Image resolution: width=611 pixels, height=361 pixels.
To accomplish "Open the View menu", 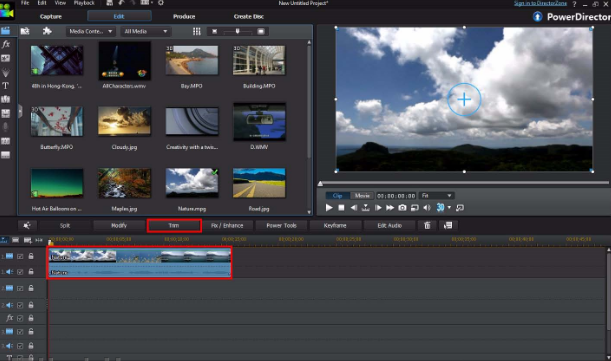I will (x=60, y=3).
